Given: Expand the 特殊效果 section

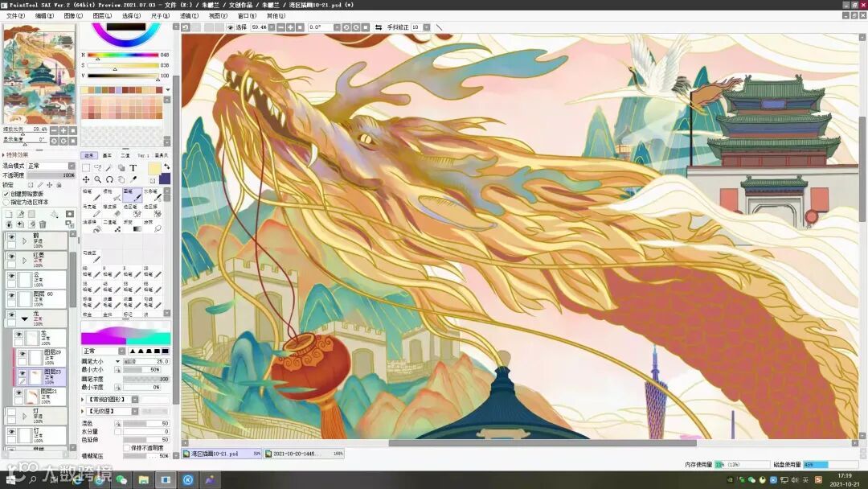Looking at the screenshot, I should pyautogui.click(x=4, y=155).
